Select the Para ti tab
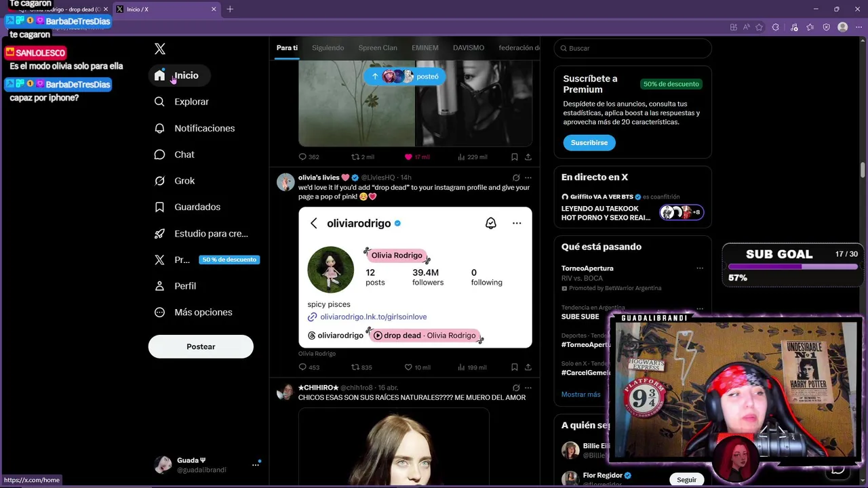The height and width of the screenshot is (488, 868). click(287, 48)
